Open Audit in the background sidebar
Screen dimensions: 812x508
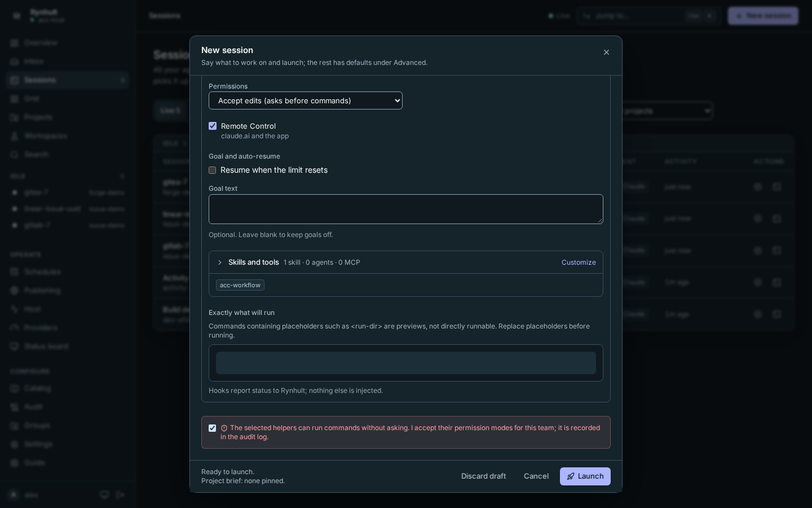click(68, 407)
